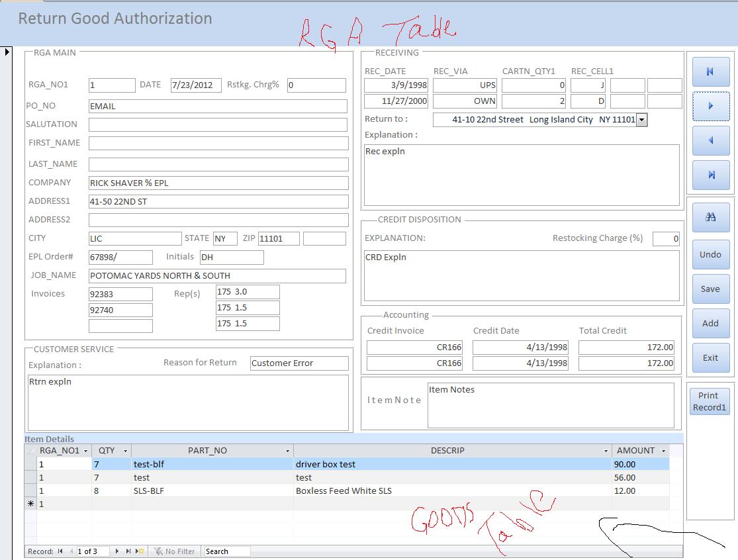Open the DESCRIP column filter dropdown
Viewport: 738px width, 560px height.
606,450
